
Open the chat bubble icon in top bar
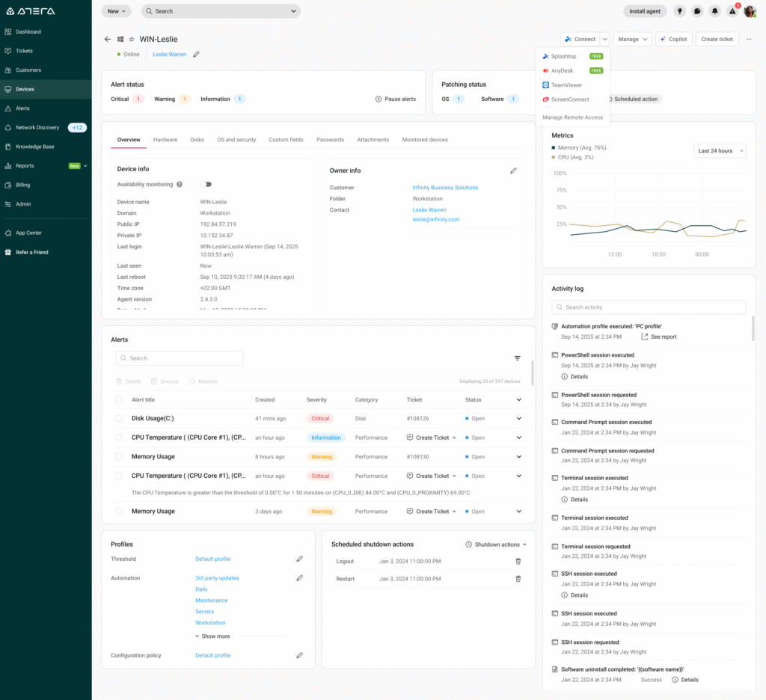click(697, 10)
